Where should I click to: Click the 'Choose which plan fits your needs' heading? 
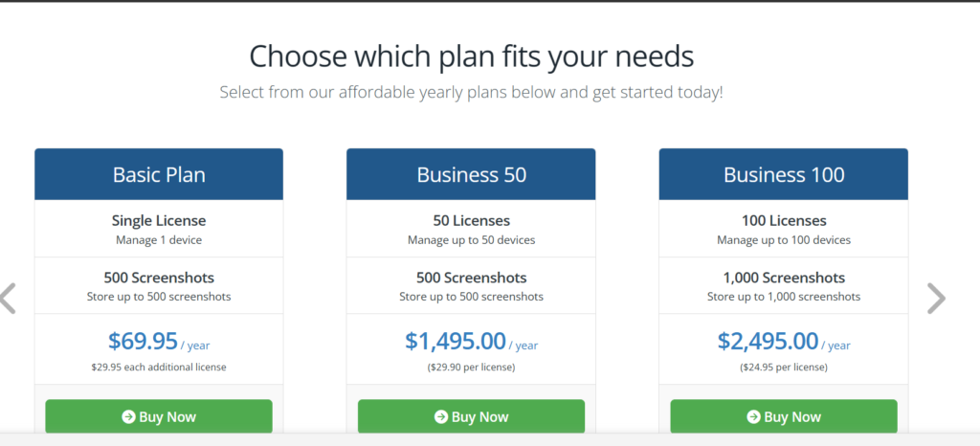(x=471, y=56)
